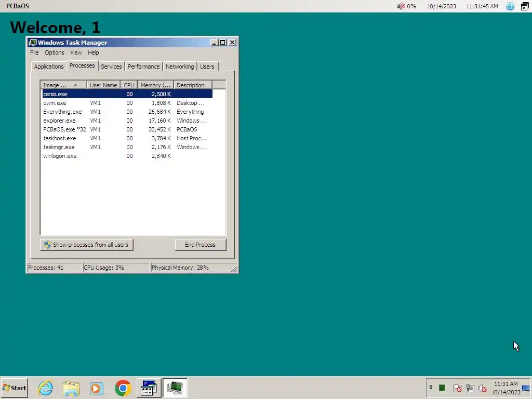Select the winlogon.exe process
532x399 pixels.
pyautogui.click(x=127, y=156)
